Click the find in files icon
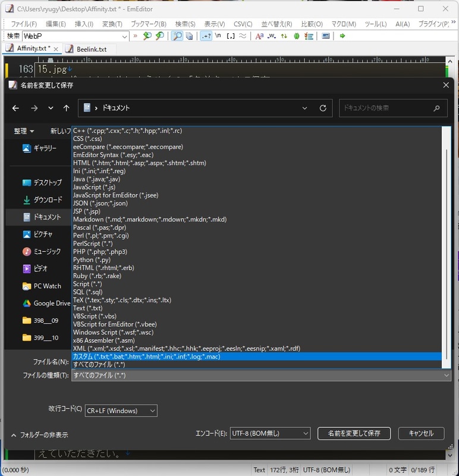The image size is (459, 476). coord(189,36)
